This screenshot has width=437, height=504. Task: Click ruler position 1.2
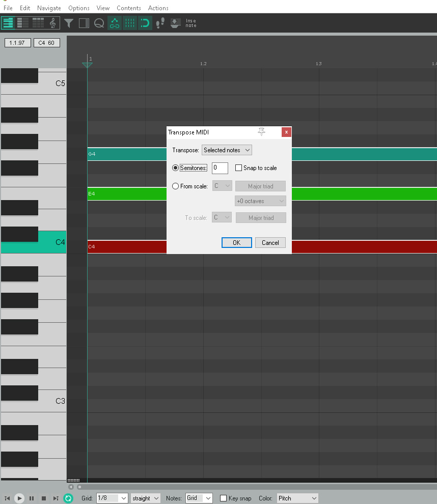tap(203, 64)
